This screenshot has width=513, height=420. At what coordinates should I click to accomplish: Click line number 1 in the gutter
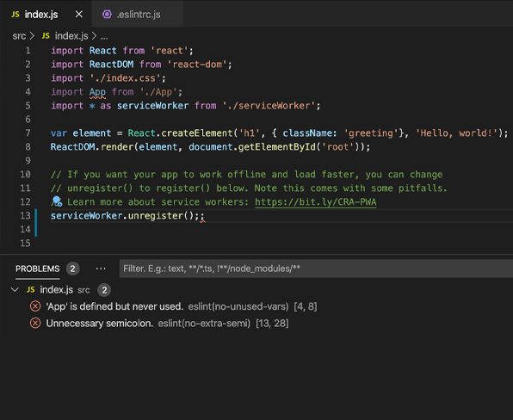coord(28,51)
